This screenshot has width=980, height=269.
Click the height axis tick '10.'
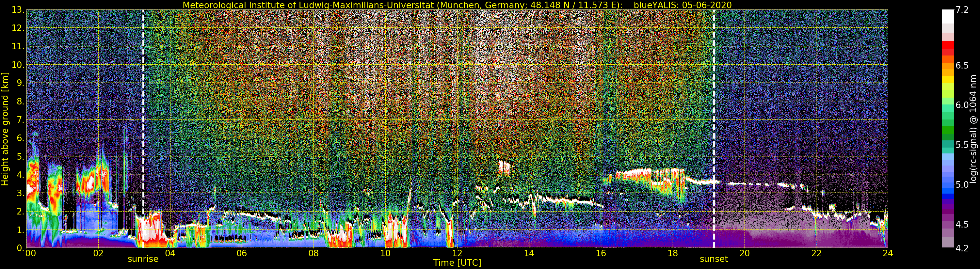pos(18,65)
